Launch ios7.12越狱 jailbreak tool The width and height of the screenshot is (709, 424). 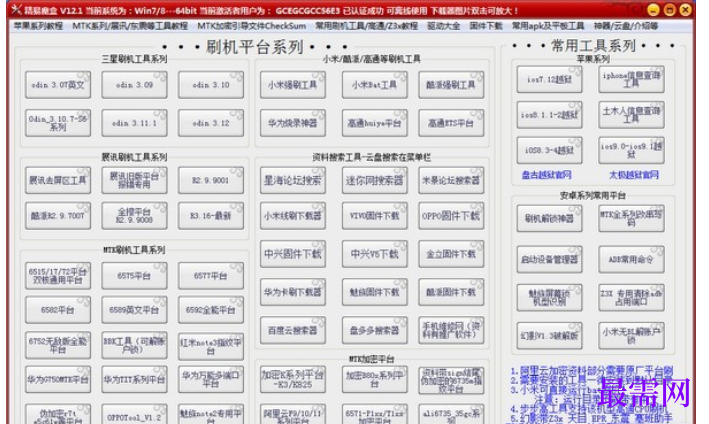(x=549, y=79)
